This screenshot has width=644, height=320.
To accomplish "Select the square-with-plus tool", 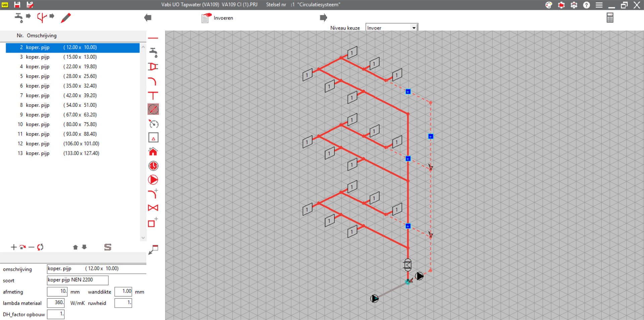I will coord(153,222).
